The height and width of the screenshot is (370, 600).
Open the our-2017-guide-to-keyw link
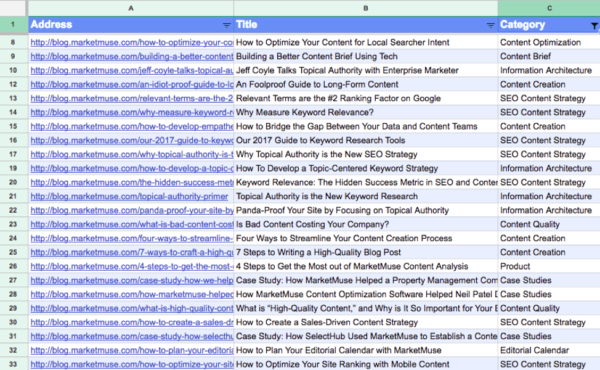132,140
